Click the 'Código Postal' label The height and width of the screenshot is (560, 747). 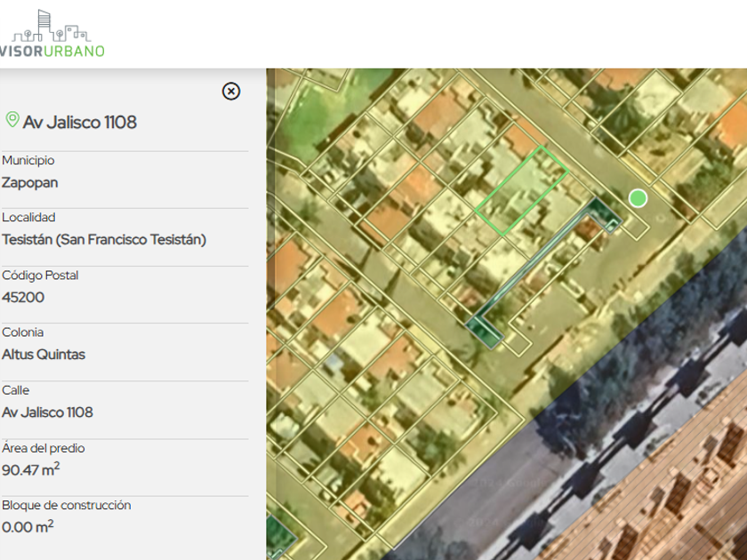pos(40,276)
